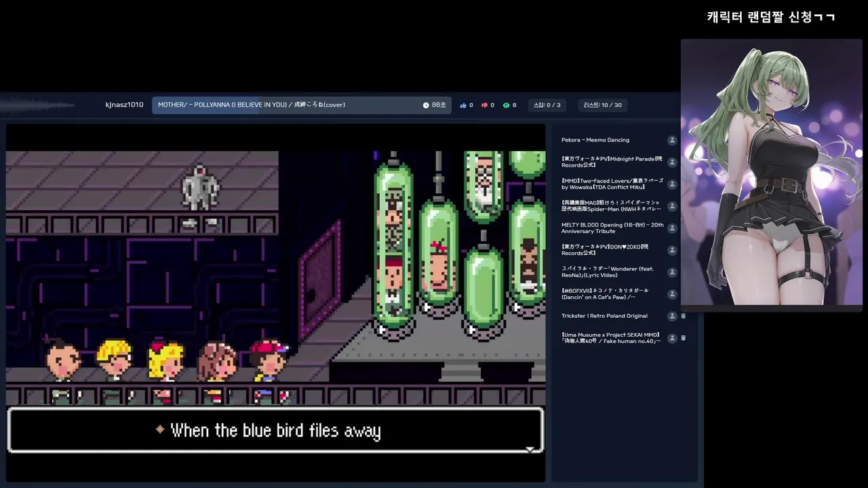
Task: Click the 리스트: 10 / 30 list counter
Action: coord(603,105)
